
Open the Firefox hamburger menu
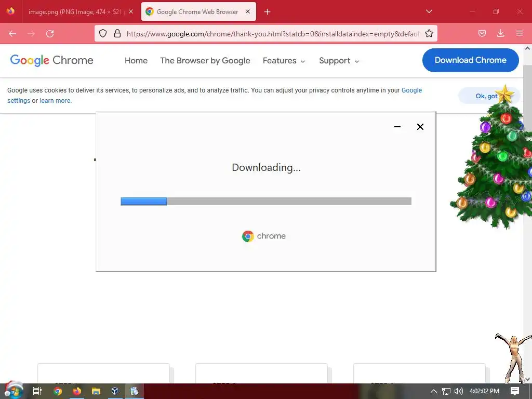[x=519, y=33]
